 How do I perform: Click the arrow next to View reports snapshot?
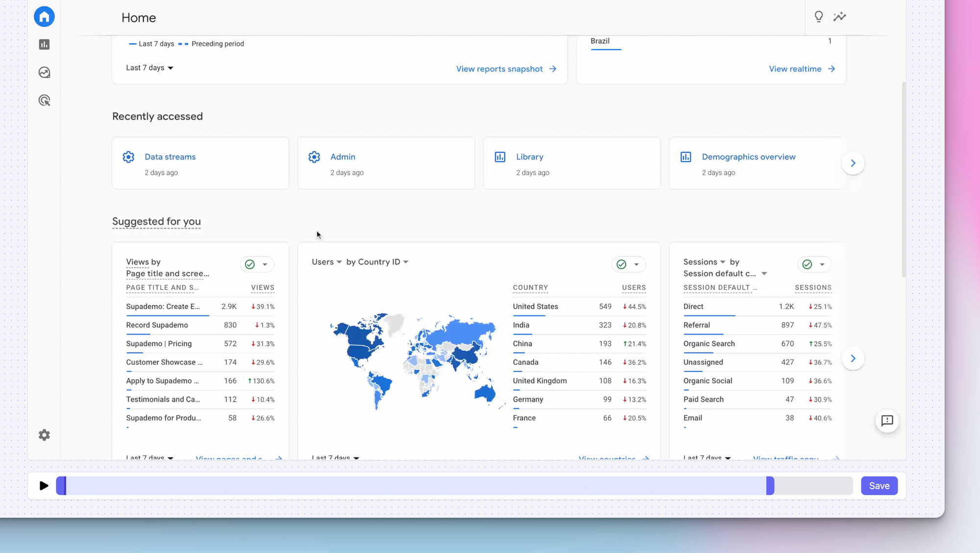pos(553,69)
